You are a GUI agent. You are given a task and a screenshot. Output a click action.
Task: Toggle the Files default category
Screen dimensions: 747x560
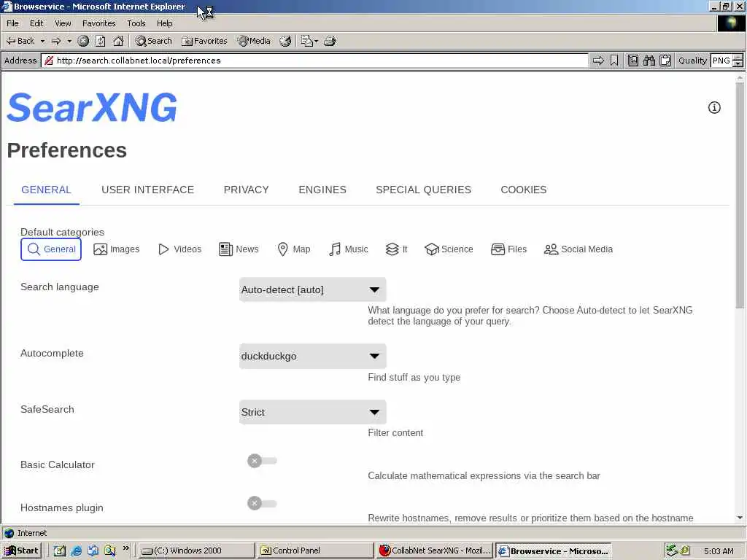[x=508, y=249]
